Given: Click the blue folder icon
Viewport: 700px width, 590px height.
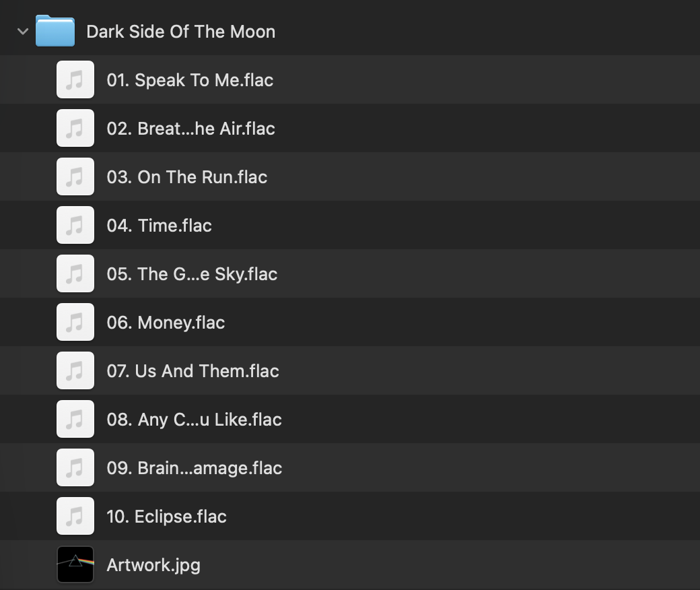Looking at the screenshot, I should pyautogui.click(x=55, y=31).
